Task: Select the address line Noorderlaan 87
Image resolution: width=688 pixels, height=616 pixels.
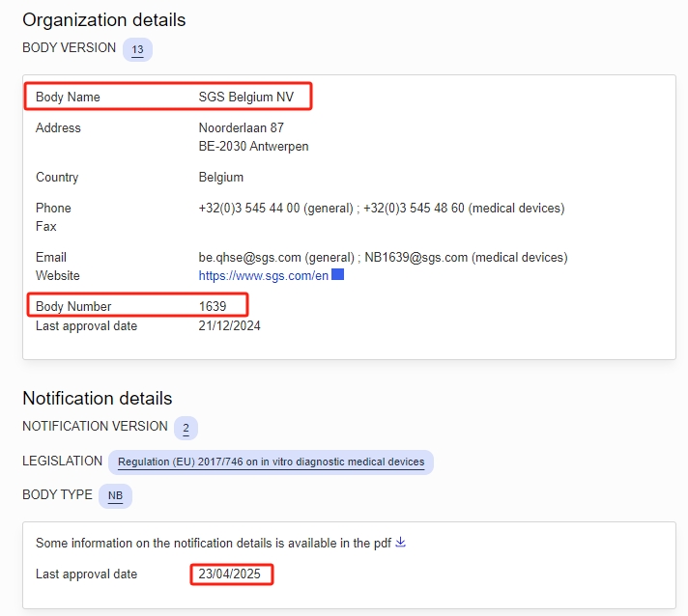Action: (x=242, y=128)
